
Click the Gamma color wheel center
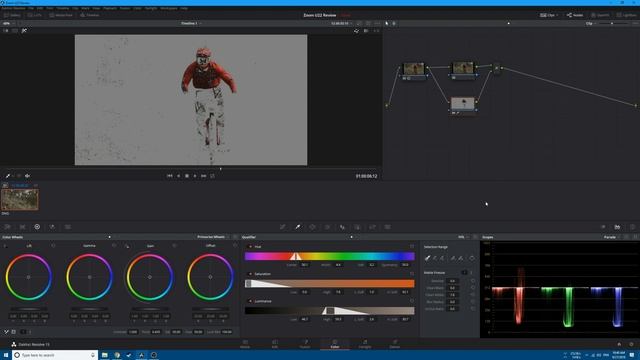click(89, 277)
